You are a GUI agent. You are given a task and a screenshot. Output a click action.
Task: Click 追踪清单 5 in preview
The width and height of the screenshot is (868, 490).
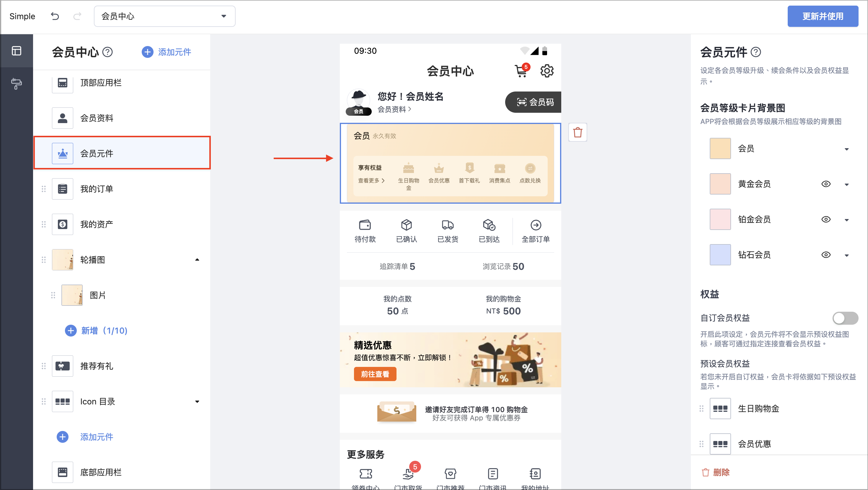[x=397, y=267]
